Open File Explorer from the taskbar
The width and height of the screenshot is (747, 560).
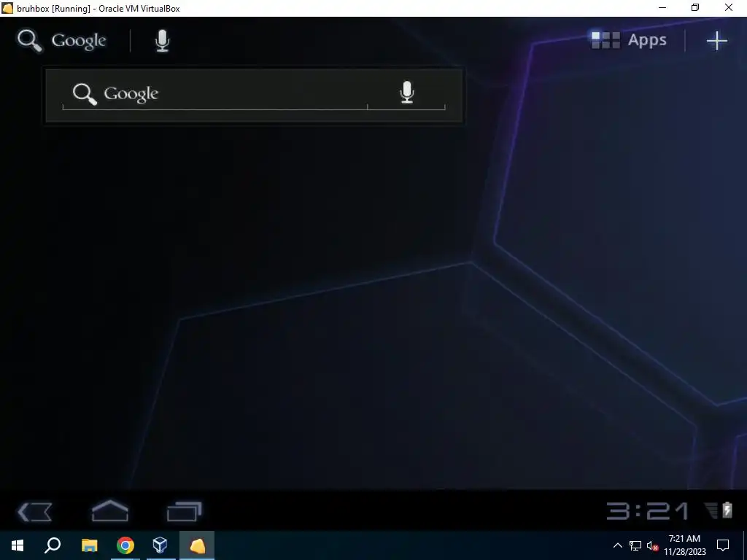pyautogui.click(x=89, y=545)
